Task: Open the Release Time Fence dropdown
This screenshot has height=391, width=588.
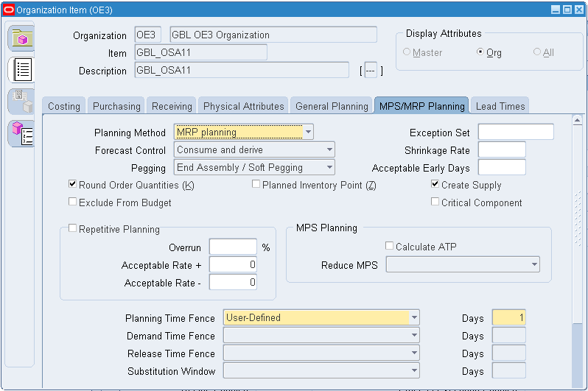Action: 414,353
